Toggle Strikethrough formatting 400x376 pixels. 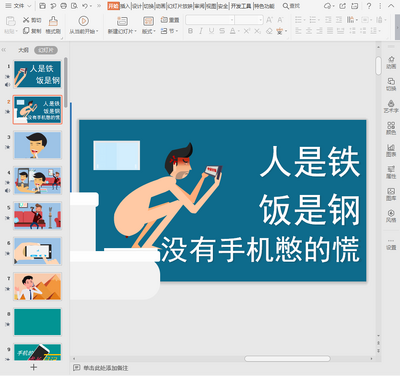(x=222, y=31)
